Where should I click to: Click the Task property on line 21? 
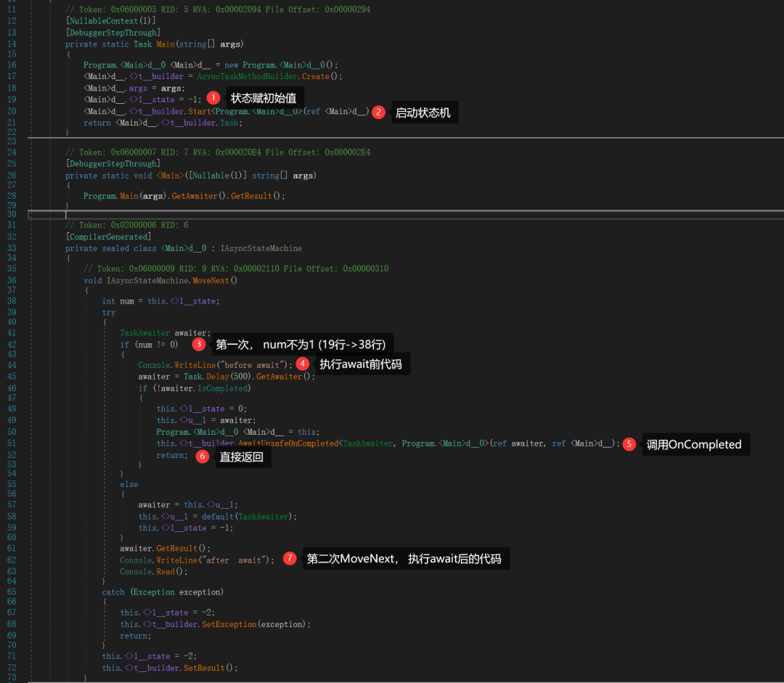point(229,123)
